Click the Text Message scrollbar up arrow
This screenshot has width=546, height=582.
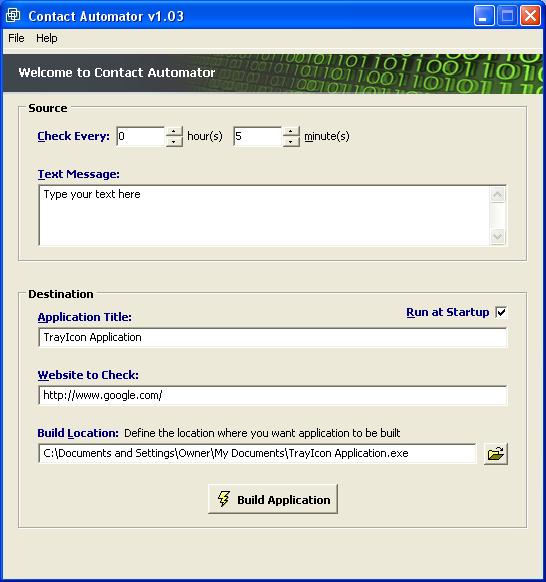point(497,194)
